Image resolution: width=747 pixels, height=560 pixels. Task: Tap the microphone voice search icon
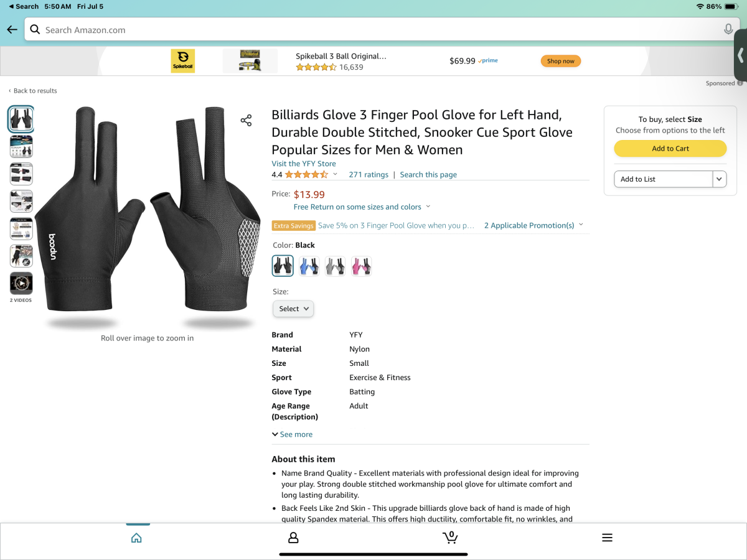728,30
